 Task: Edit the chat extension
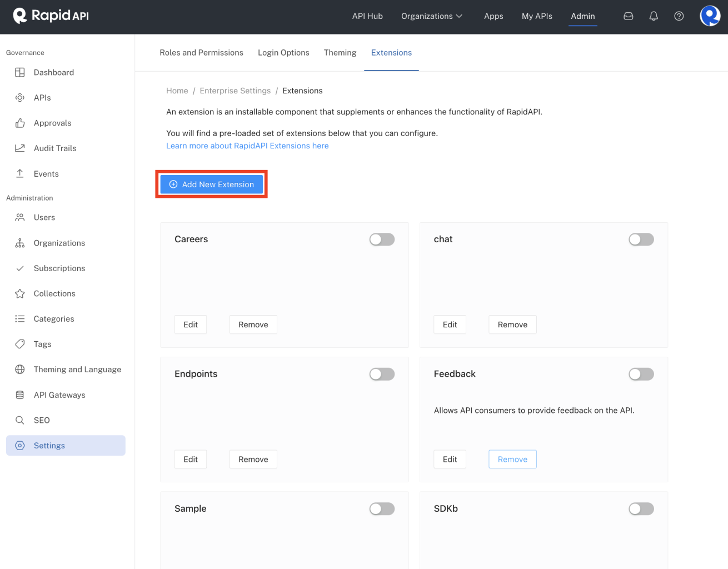tap(450, 325)
